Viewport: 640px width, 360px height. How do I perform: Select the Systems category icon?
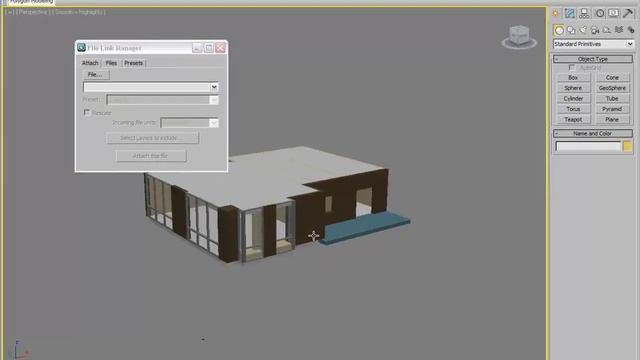point(631,30)
